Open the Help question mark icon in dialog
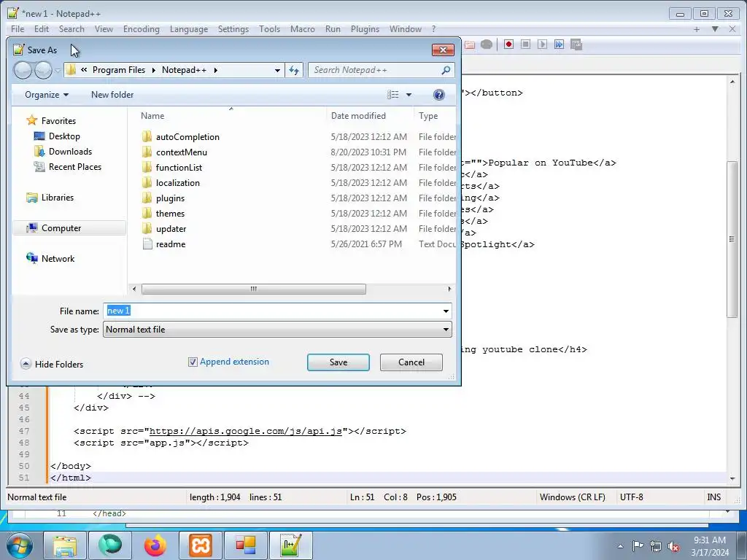 tap(438, 95)
